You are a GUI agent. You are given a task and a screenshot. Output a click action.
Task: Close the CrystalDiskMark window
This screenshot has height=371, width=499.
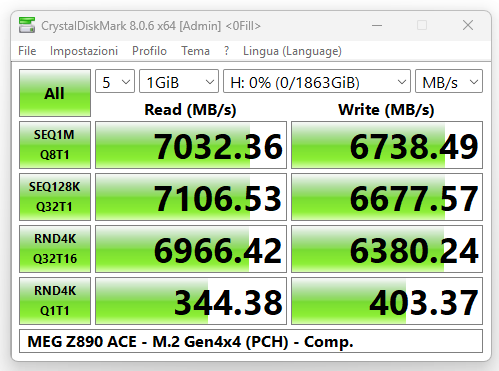468,25
